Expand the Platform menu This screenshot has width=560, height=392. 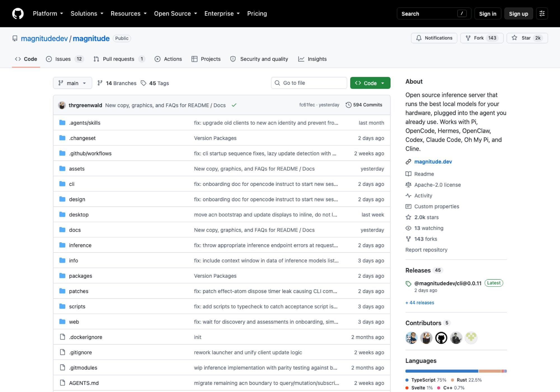48,13
